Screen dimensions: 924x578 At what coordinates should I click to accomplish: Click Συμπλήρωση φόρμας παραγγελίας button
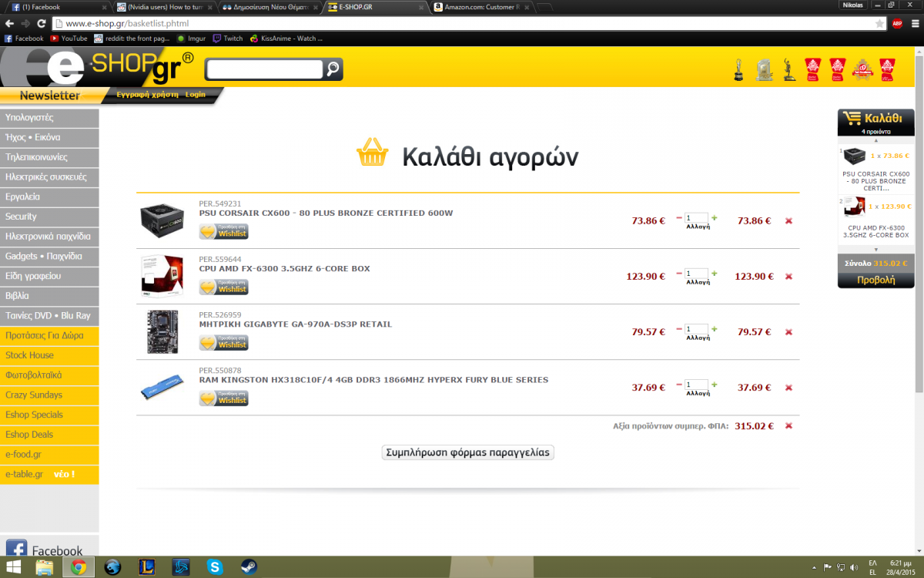click(468, 452)
